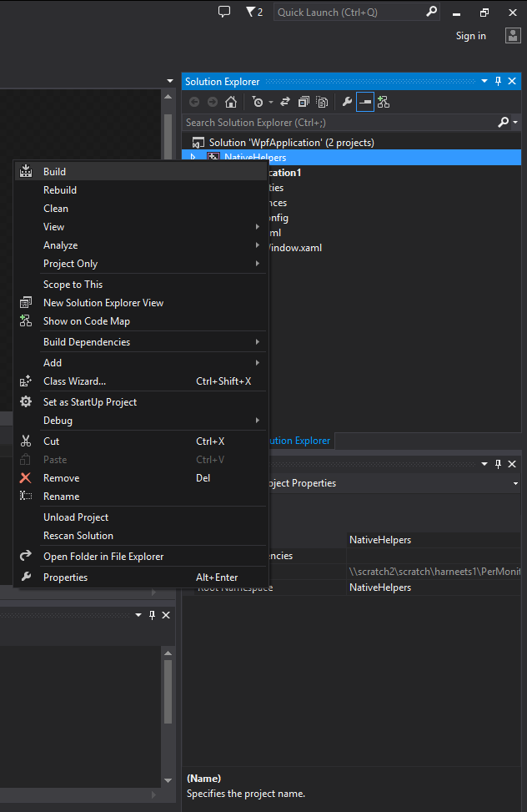
Task: Open the Analyze submenu
Action: tap(140, 245)
